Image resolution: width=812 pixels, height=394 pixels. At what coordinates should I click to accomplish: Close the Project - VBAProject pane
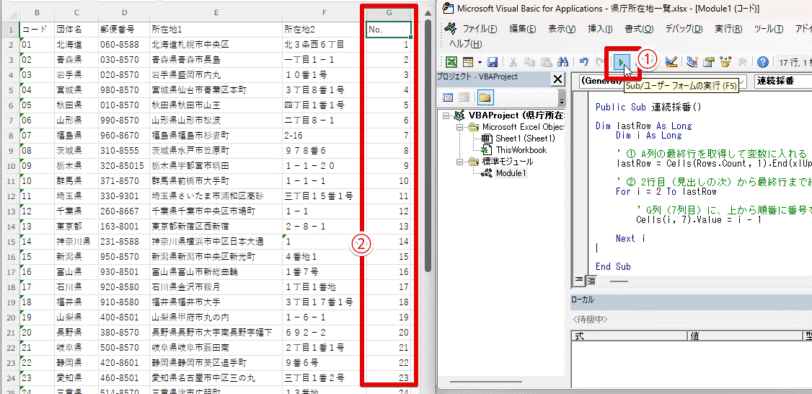click(x=558, y=79)
